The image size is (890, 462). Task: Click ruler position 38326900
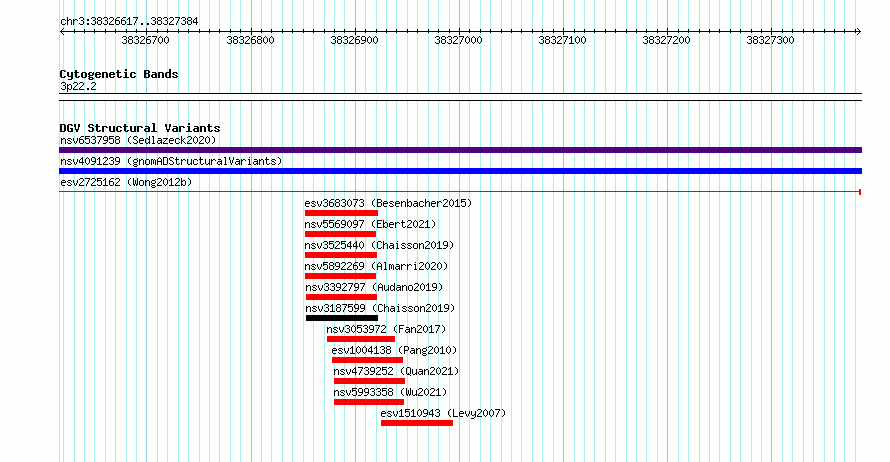tap(354, 40)
